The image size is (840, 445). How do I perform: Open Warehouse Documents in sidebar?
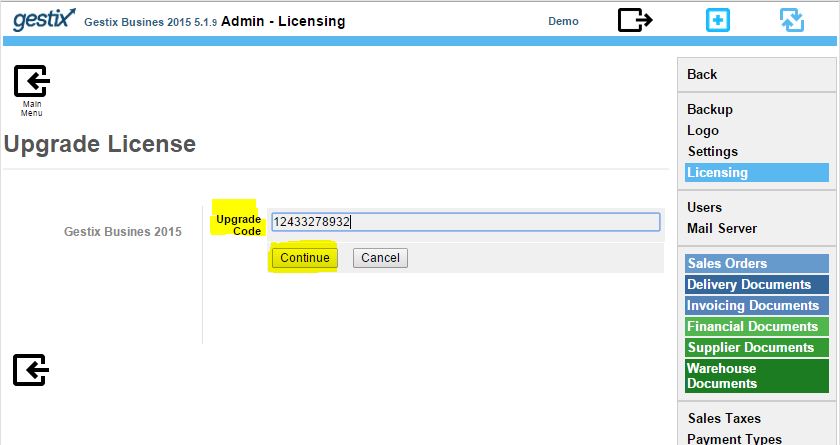(x=756, y=376)
